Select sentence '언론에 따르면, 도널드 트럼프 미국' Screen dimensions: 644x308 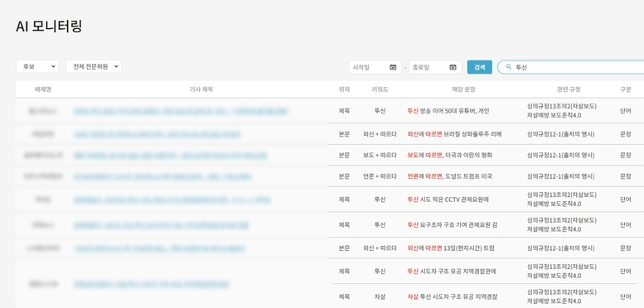[449, 176]
